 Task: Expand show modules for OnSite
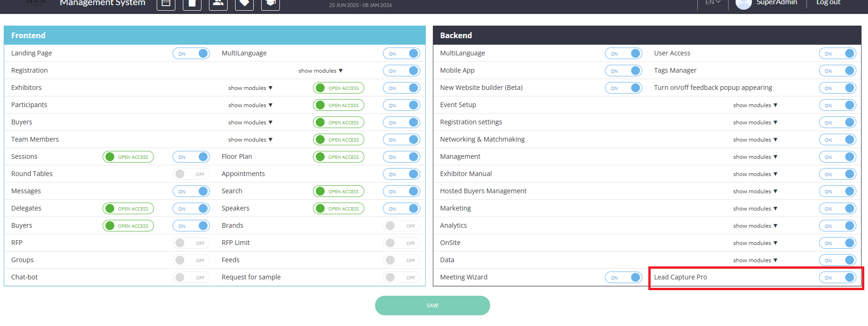(756, 243)
